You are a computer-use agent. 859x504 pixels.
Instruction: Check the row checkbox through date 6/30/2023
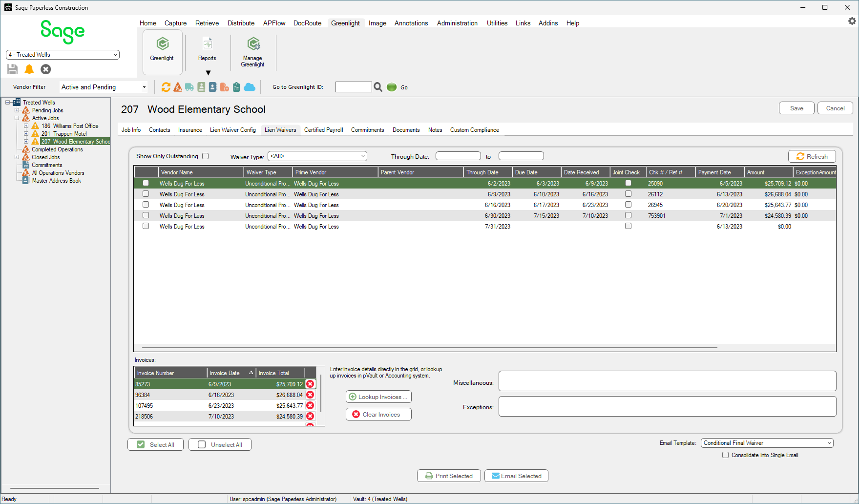(x=146, y=215)
